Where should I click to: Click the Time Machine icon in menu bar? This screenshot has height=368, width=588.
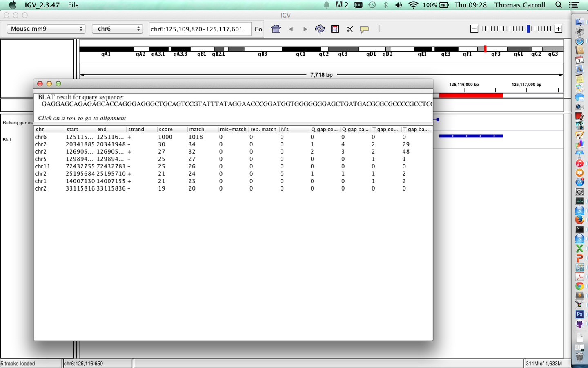372,5
